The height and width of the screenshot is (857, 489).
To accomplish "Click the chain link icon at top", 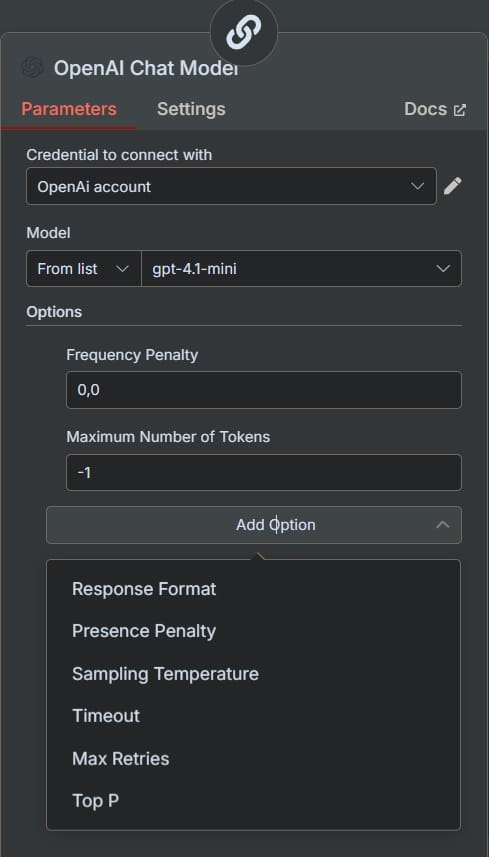I will (244, 32).
